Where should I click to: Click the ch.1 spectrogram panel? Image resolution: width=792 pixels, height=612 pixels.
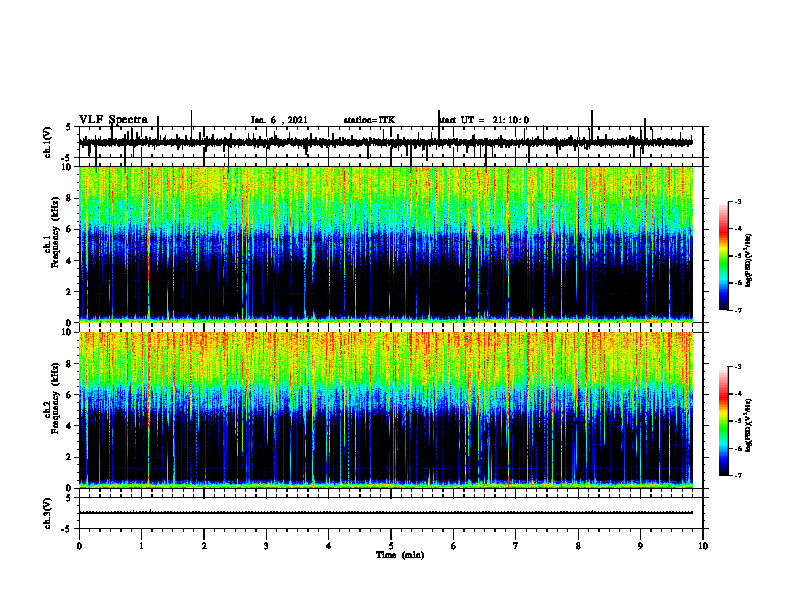386,244
